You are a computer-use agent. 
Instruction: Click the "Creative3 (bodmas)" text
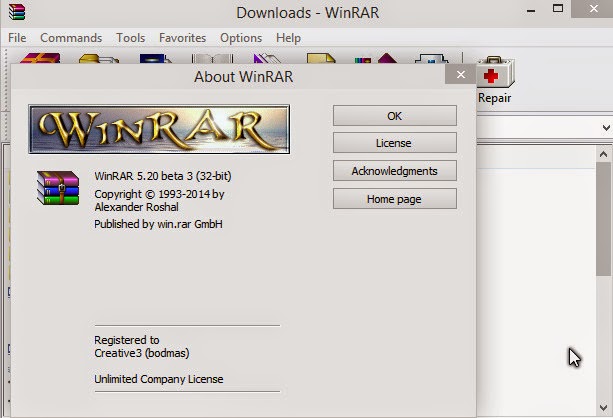pos(142,353)
